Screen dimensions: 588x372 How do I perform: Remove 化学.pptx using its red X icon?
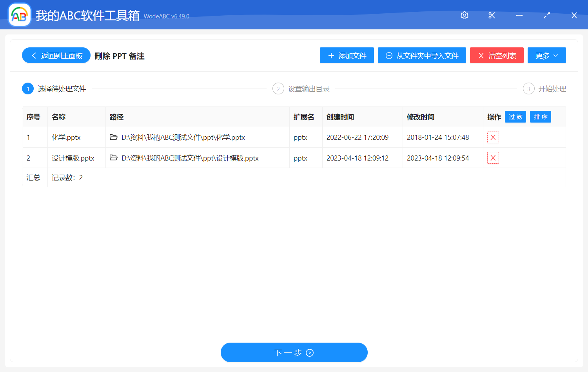pos(493,137)
